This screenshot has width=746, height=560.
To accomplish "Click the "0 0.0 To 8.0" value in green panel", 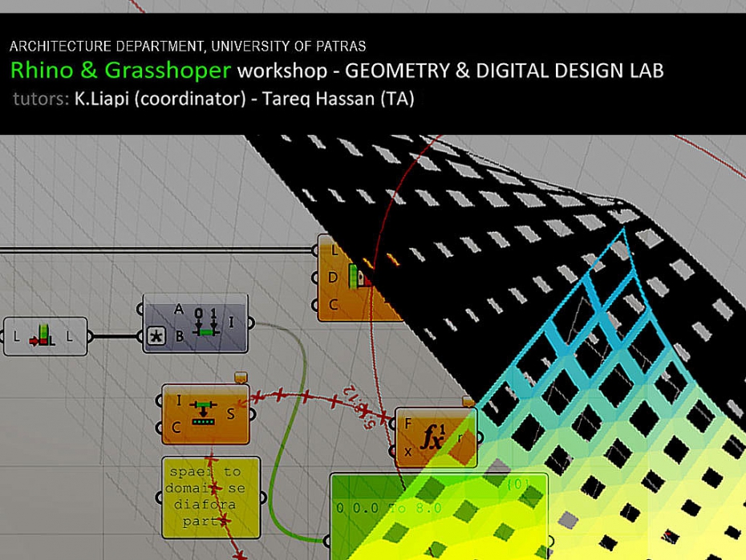I will [x=389, y=508].
